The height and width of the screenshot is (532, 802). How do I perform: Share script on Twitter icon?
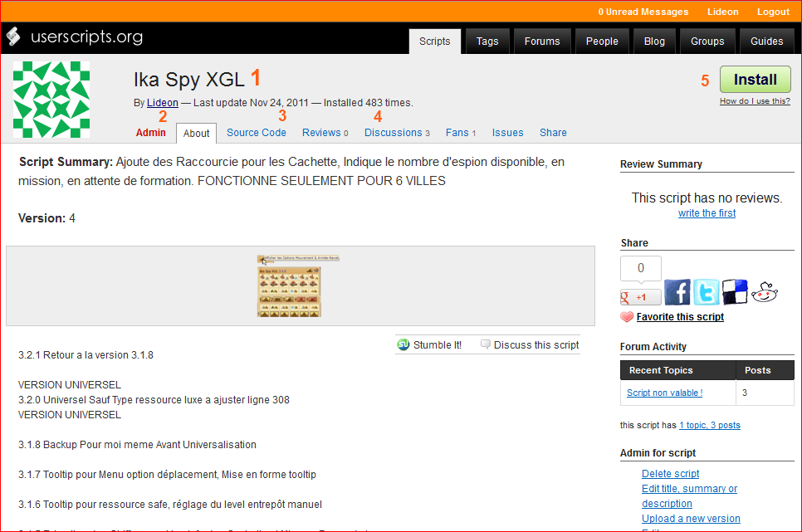click(x=706, y=292)
